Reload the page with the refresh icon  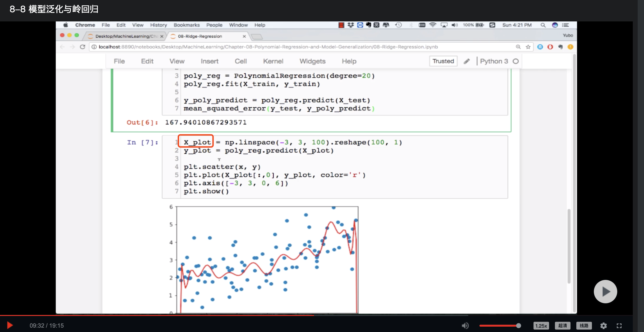pyautogui.click(x=83, y=47)
